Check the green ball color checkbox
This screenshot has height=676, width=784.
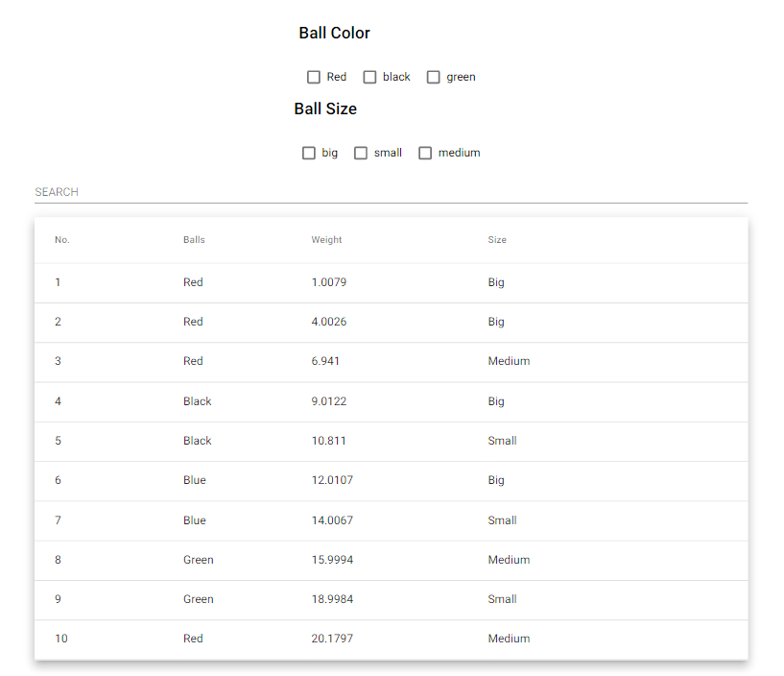point(433,77)
